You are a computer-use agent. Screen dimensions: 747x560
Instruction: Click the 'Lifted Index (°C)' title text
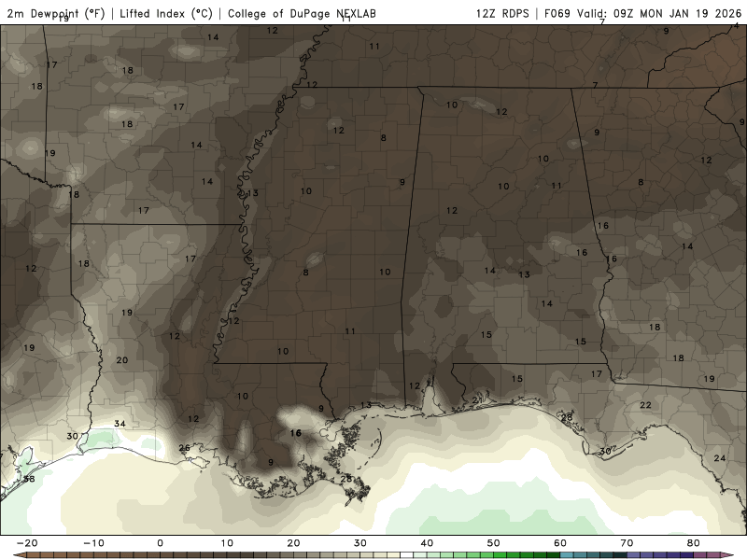click(x=166, y=14)
